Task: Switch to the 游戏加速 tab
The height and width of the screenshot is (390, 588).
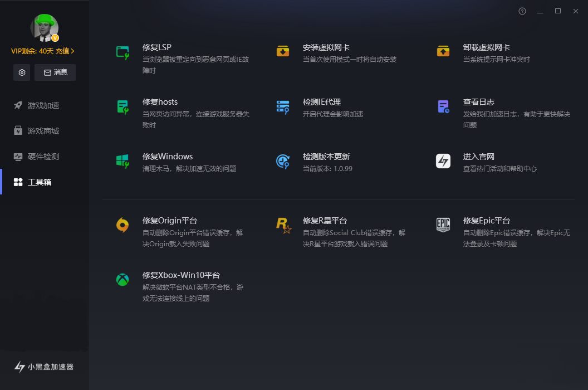Action: point(45,105)
